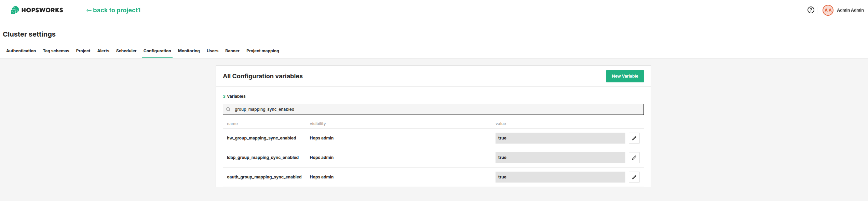Open the Users tab
Image resolution: width=868 pixels, height=201 pixels.
pyautogui.click(x=212, y=51)
